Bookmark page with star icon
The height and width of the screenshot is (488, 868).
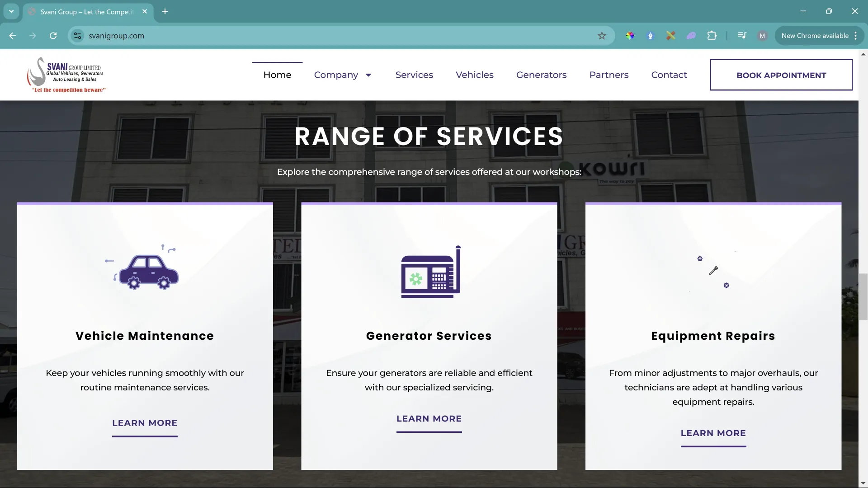point(602,36)
